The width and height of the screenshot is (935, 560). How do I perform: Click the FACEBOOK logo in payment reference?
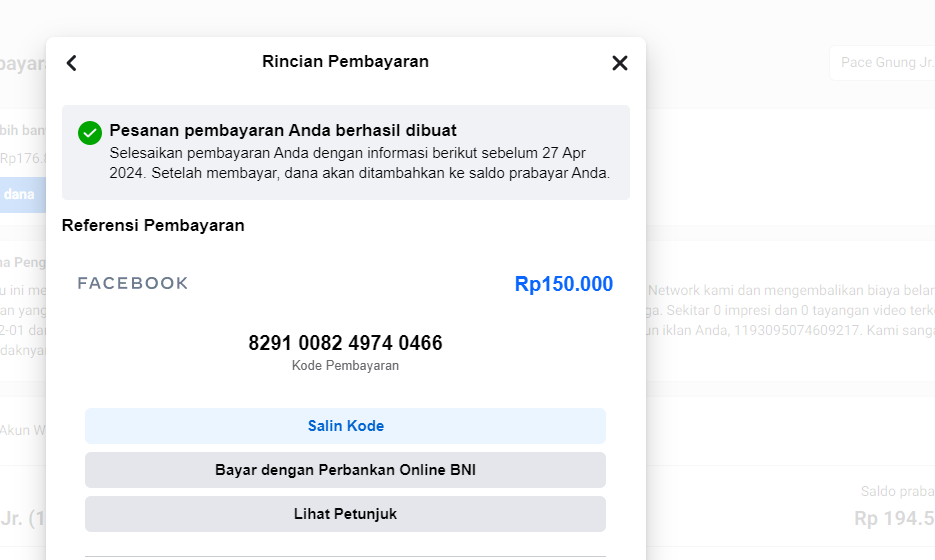click(x=133, y=283)
